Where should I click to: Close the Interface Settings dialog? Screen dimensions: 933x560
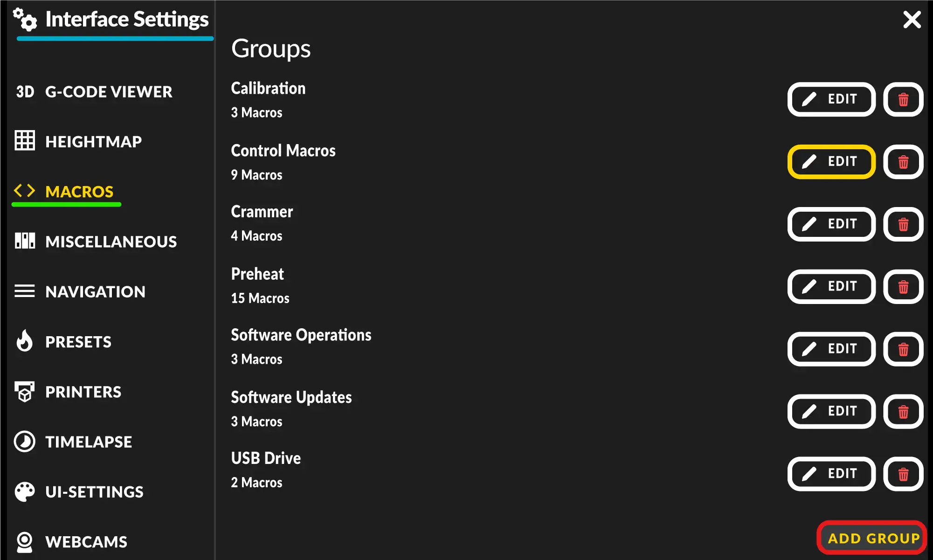pyautogui.click(x=912, y=20)
